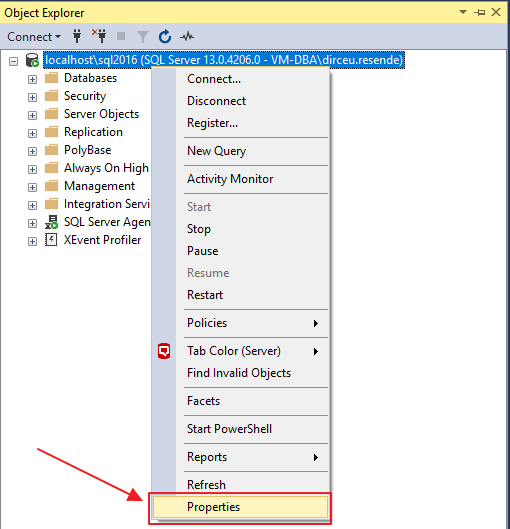This screenshot has height=529, width=510.
Task: Open the Connect dropdown in toolbar
Action: tap(34, 36)
